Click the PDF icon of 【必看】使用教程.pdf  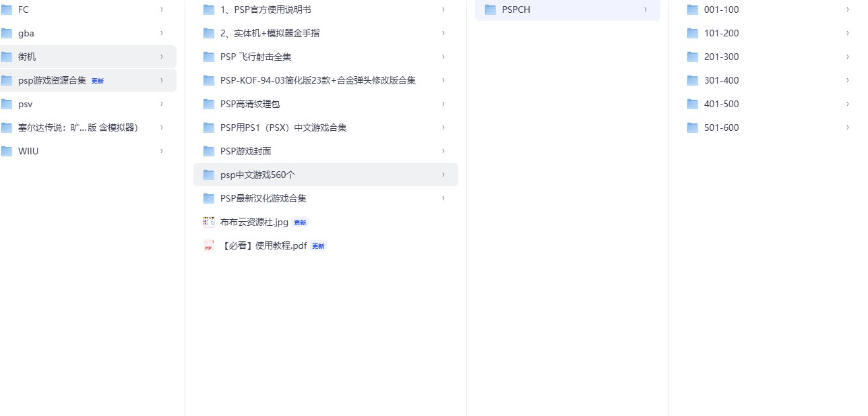coord(208,245)
